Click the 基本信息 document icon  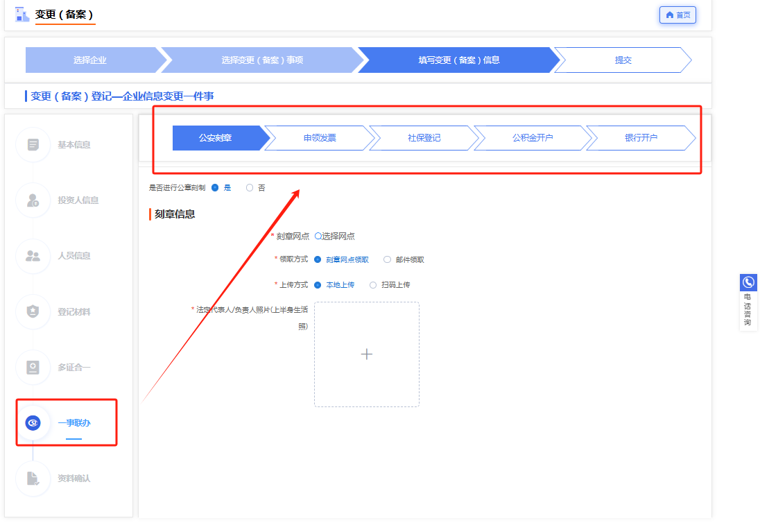coord(33,145)
